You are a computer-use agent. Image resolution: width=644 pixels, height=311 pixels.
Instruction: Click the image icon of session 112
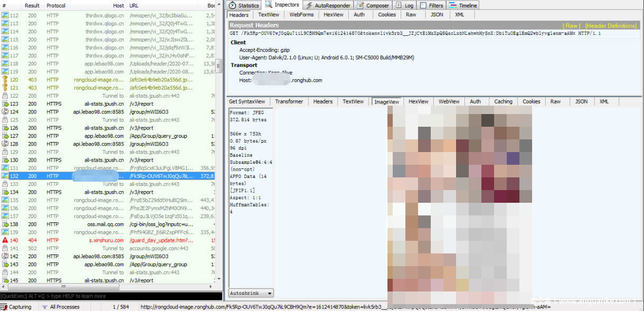pyautogui.click(x=5, y=16)
